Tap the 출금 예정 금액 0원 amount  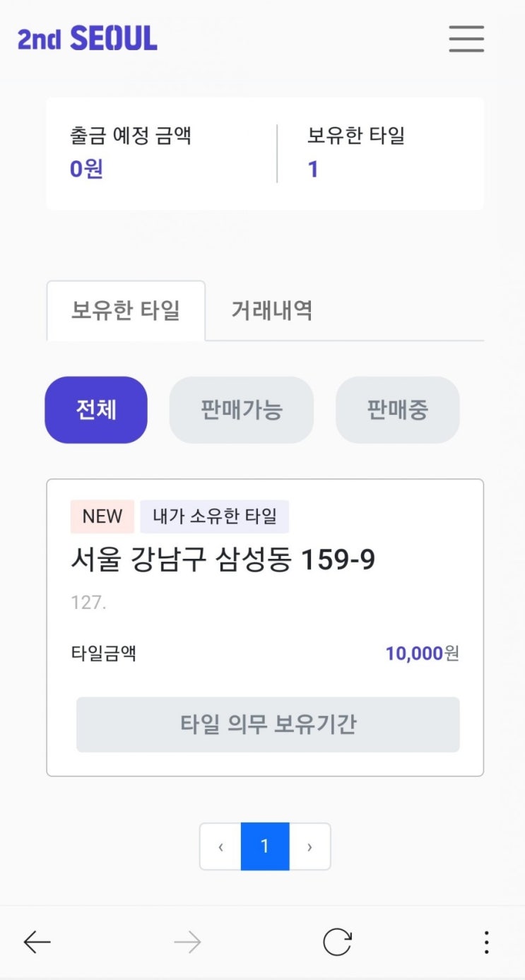click(x=87, y=170)
